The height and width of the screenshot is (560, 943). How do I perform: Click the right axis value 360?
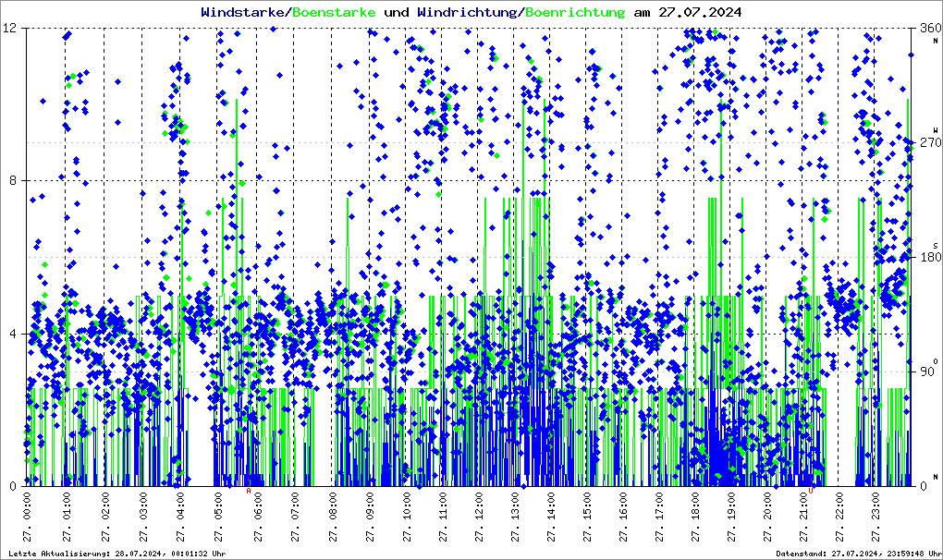click(x=930, y=29)
